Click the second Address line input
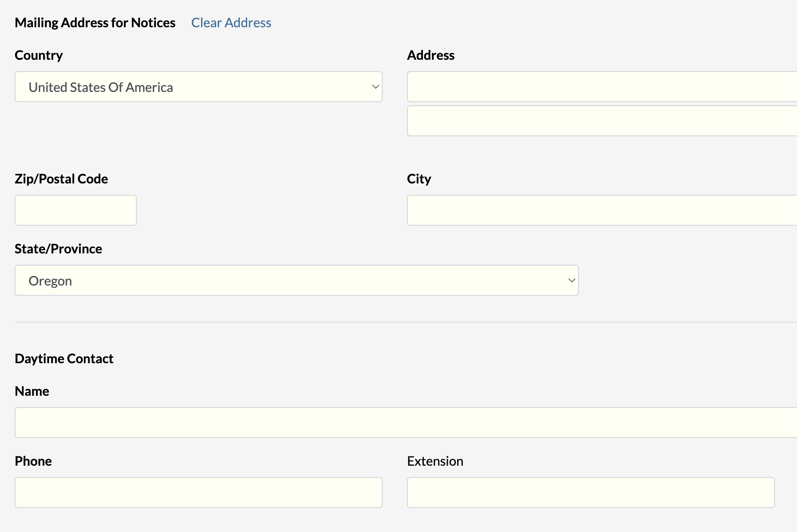The width and height of the screenshot is (797, 532). tap(602, 121)
